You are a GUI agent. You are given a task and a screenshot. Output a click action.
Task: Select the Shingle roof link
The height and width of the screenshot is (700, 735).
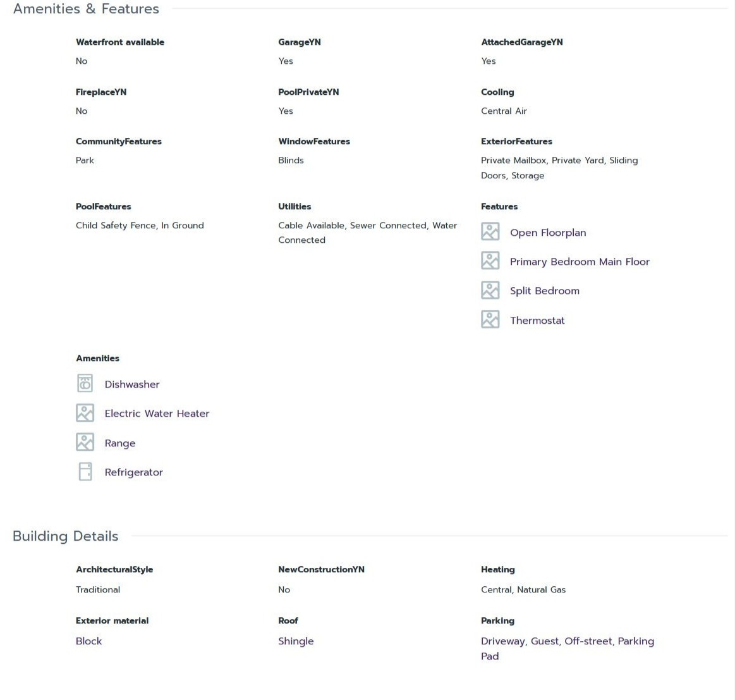point(296,641)
